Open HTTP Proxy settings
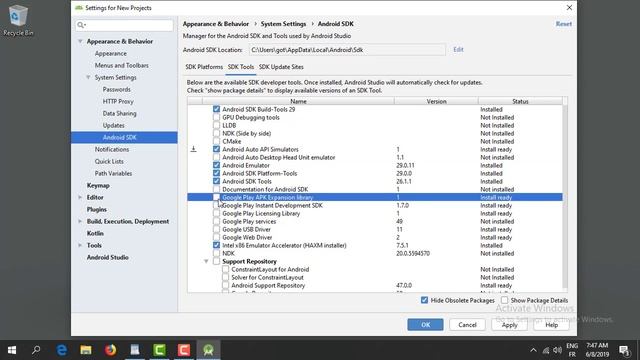 tap(118, 101)
